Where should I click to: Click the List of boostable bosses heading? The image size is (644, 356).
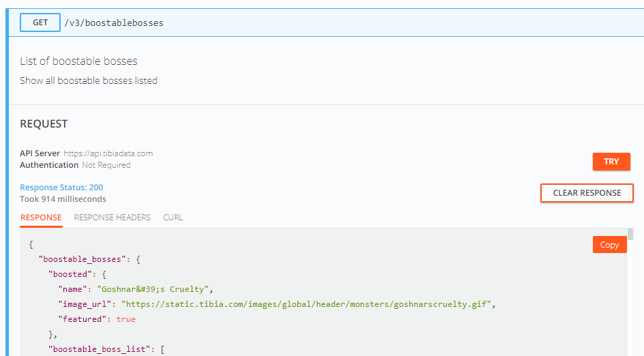coord(78,61)
